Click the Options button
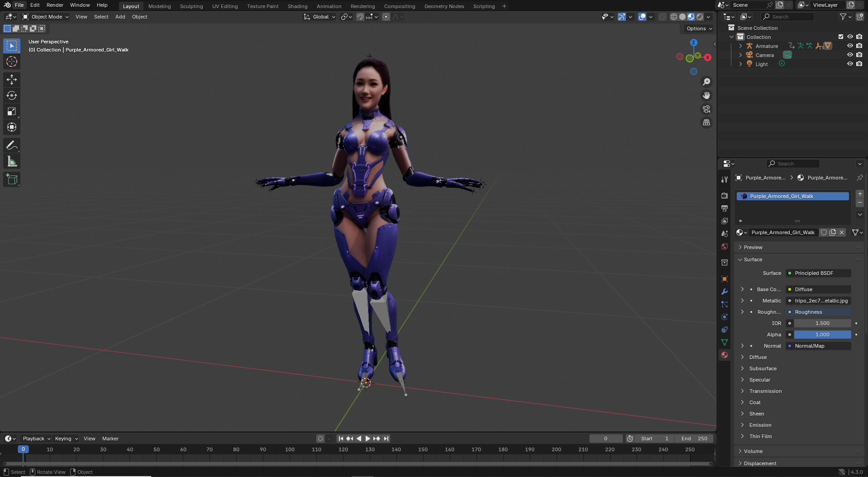Screen dimensions: 868x477 pyautogui.click(x=699, y=28)
